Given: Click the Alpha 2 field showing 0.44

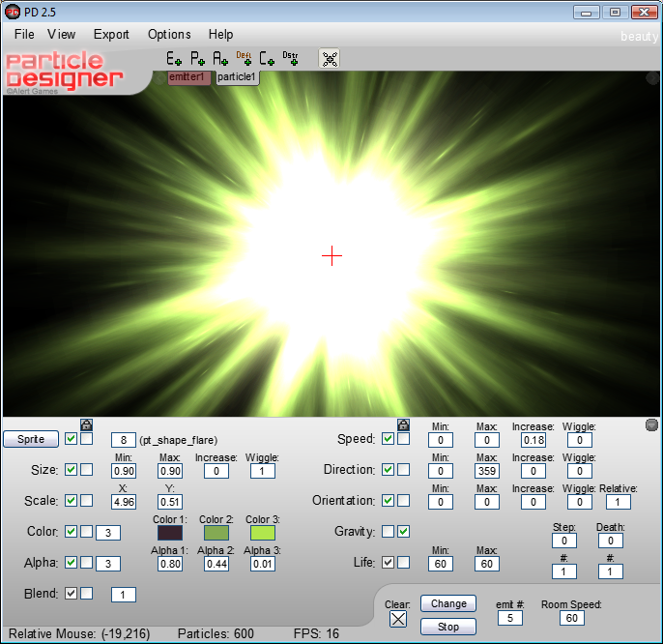Looking at the screenshot, I should (216, 564).
